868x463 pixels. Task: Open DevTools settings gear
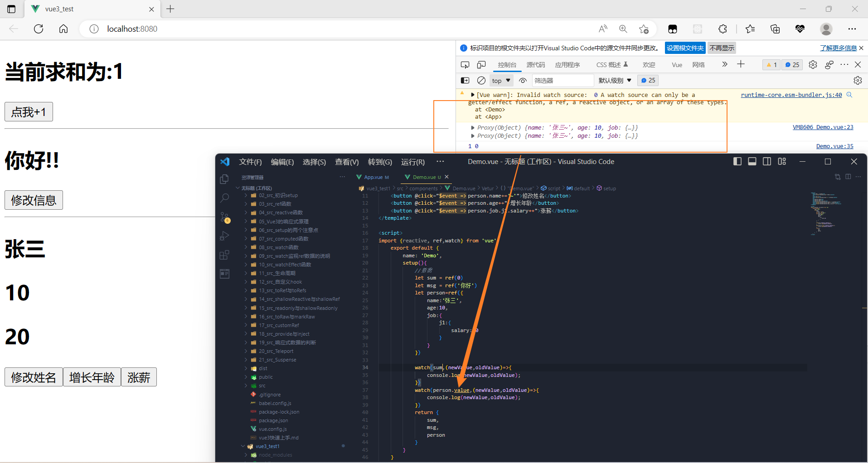click(x=813, y=64)
